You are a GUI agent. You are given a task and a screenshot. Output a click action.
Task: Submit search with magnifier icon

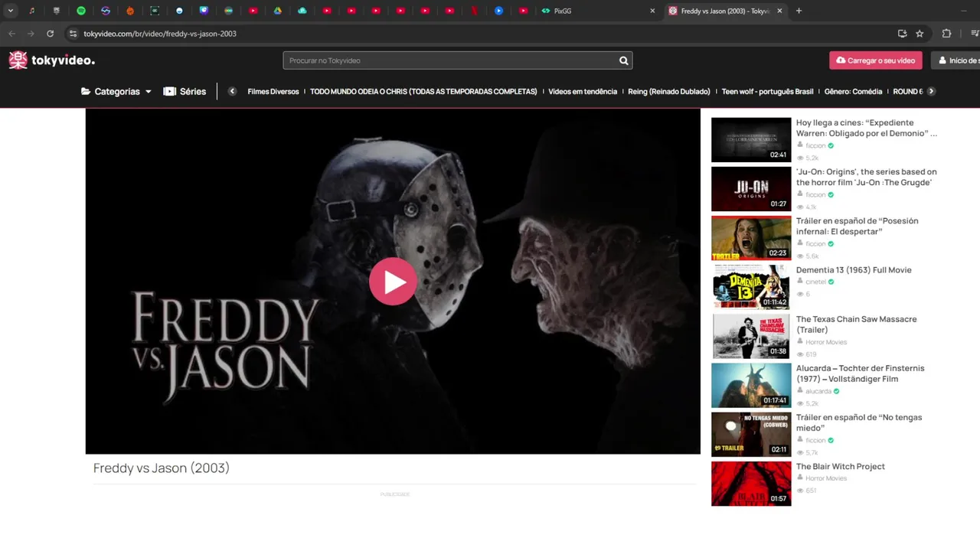point(624,60)
